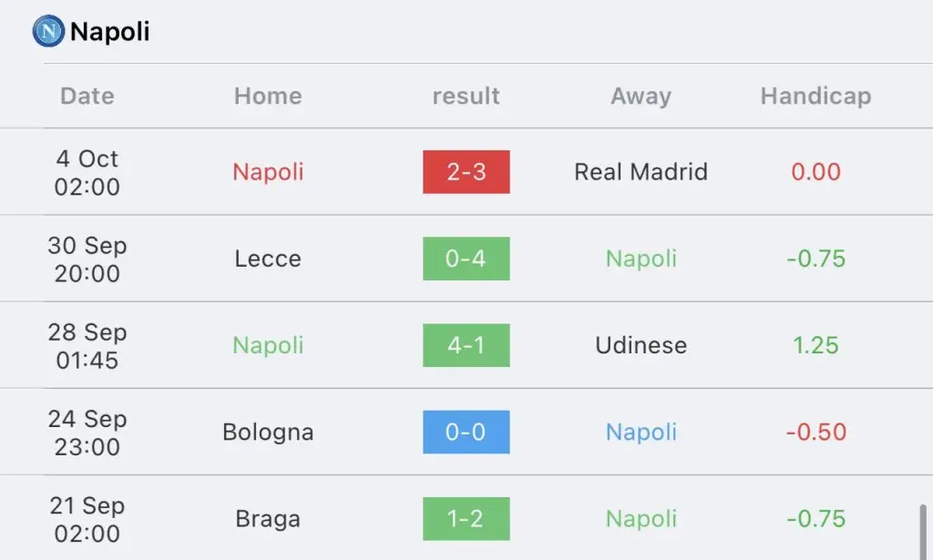Open the Napoli team title
This screenshot has height=560, width=933.
pos(109,31)
